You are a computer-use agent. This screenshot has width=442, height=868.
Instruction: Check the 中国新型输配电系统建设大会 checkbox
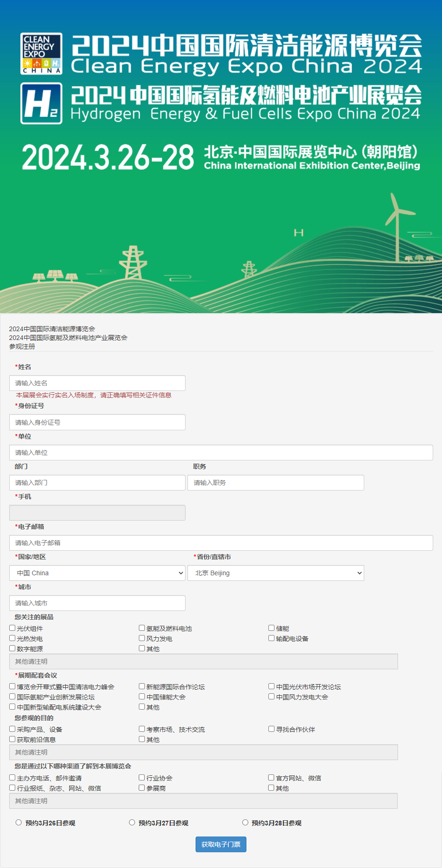pos(12,707)
